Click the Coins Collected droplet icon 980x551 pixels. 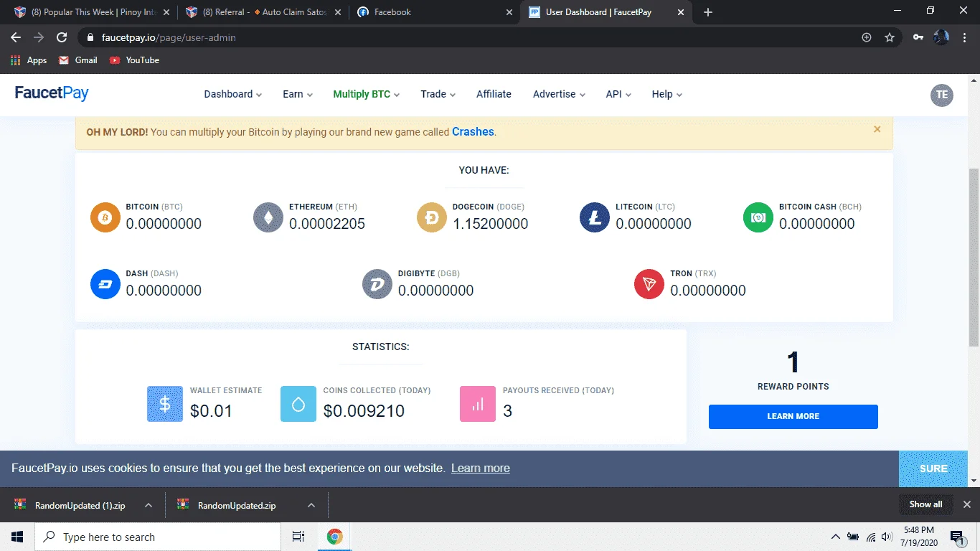[298, 404]
